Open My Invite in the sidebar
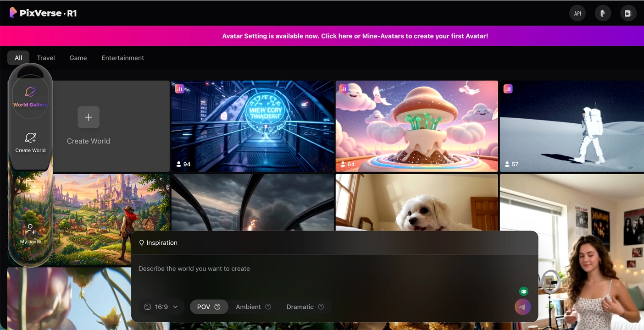The image size is (644, 330). [30, 233]
